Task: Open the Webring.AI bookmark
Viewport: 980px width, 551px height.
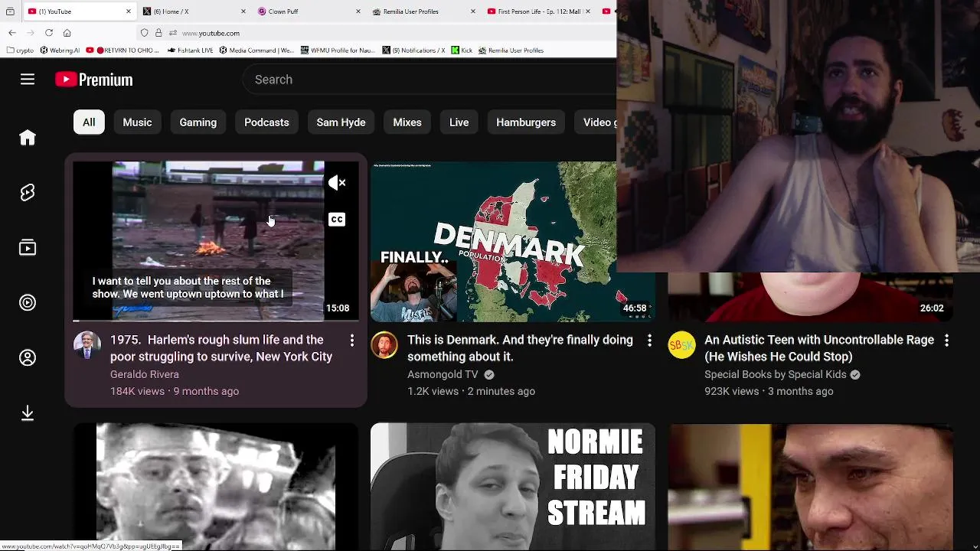Action: click(x=60, y=51)
